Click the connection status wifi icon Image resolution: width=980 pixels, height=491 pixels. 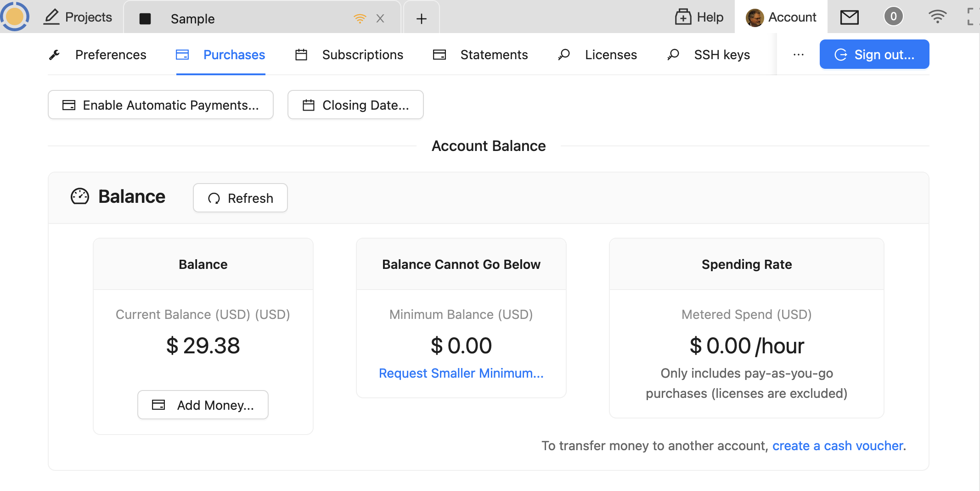coord(937,17)
